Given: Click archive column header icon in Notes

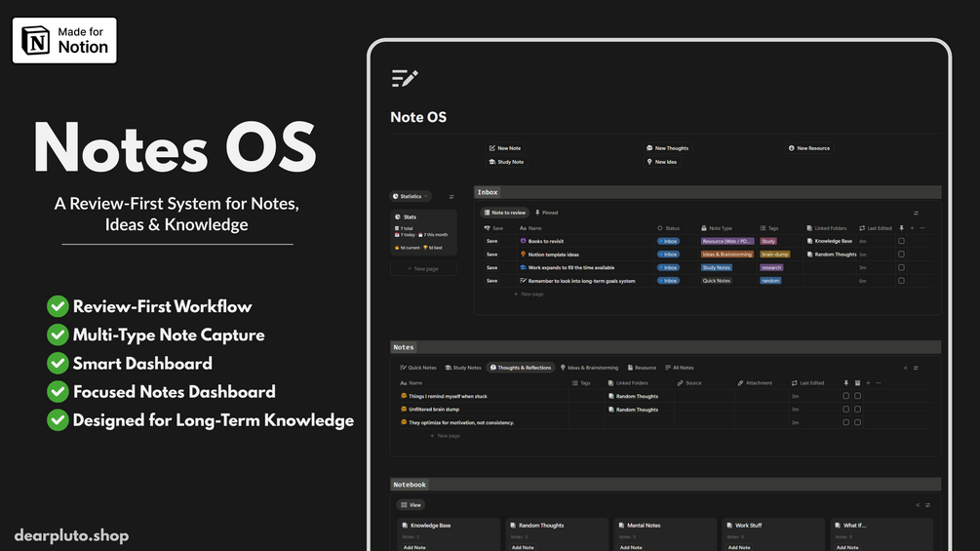Looking at the screenshot, I should click(857, 383).
